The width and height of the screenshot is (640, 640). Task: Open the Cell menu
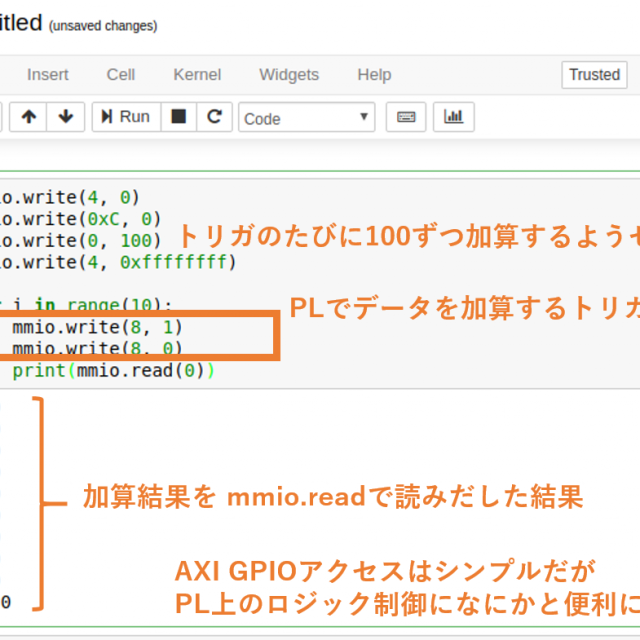click(x=121, y=75)
